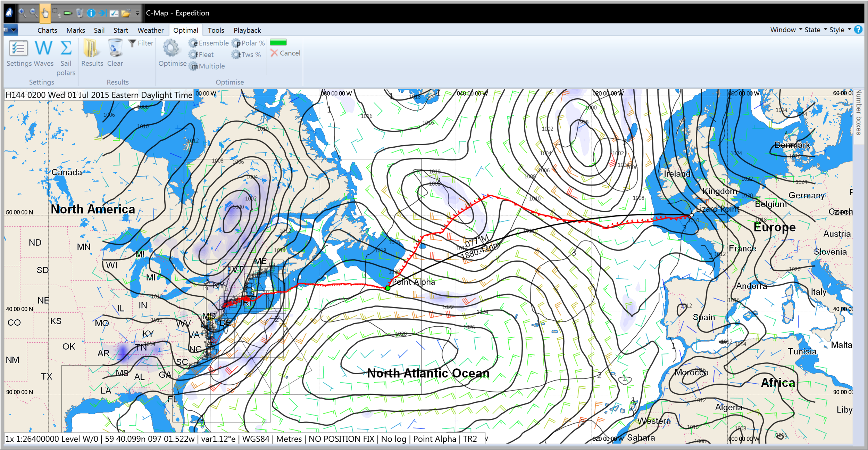
Task: Click the forecast time header H144 0200
Action: tap(99, 95)
